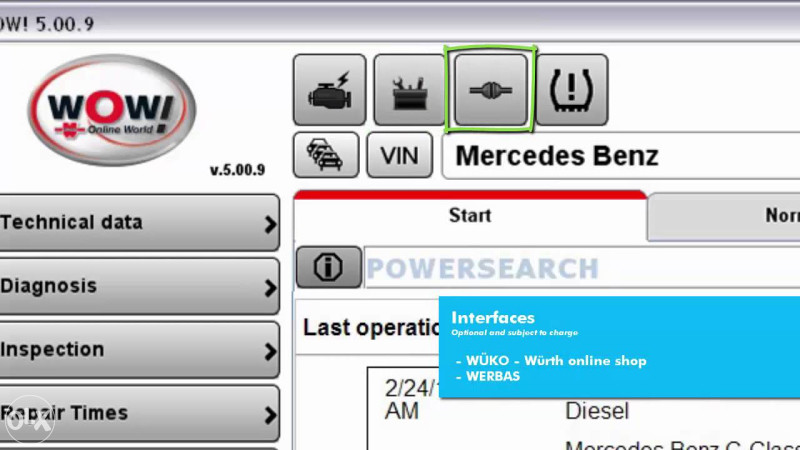Screen dimensions: 800x450
Task: Select WÜKO - Würth online shop text
Action: pyautogui.click(x=556, y=361)
